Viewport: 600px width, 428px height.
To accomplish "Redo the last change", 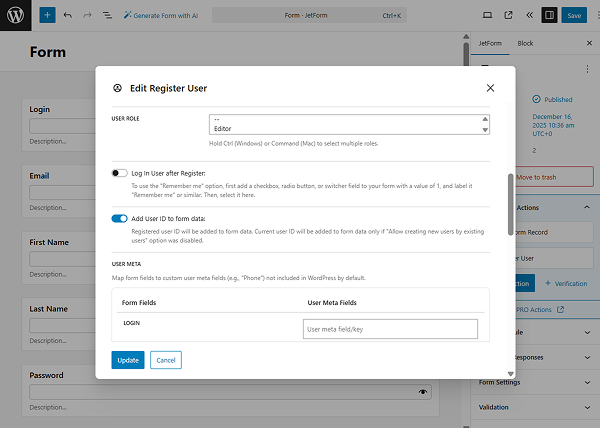I will tap(88, 15).
